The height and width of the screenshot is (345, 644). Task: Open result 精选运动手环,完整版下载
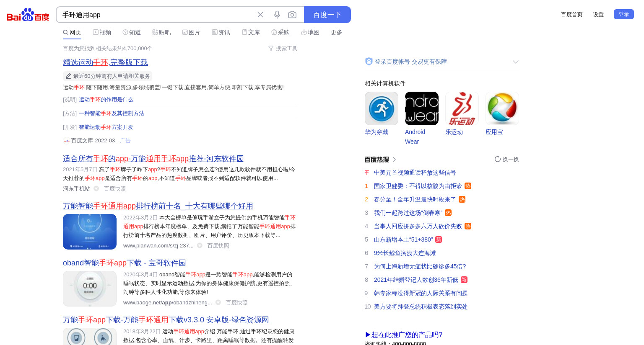coord(105,62)
